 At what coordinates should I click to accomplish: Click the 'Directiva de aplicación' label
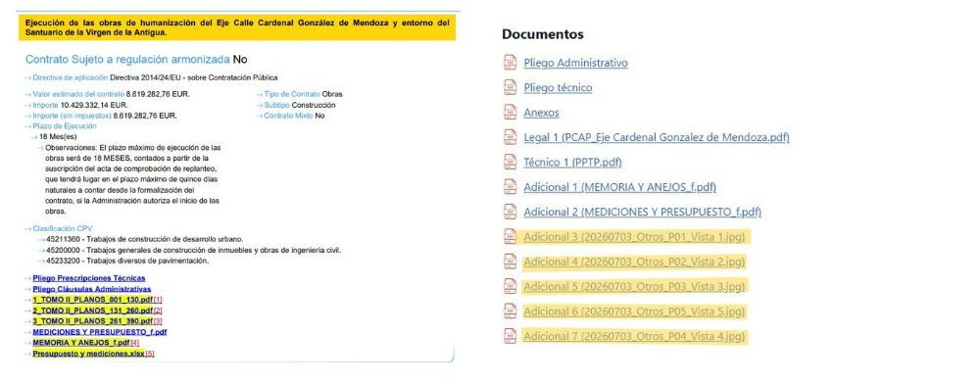pyautogui.click(x=71, y=77)
